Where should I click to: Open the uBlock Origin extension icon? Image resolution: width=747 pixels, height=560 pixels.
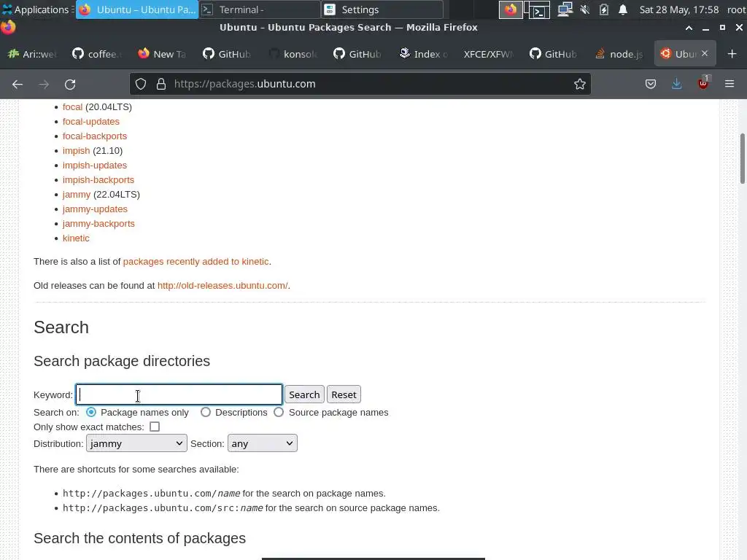click(703, 83)
